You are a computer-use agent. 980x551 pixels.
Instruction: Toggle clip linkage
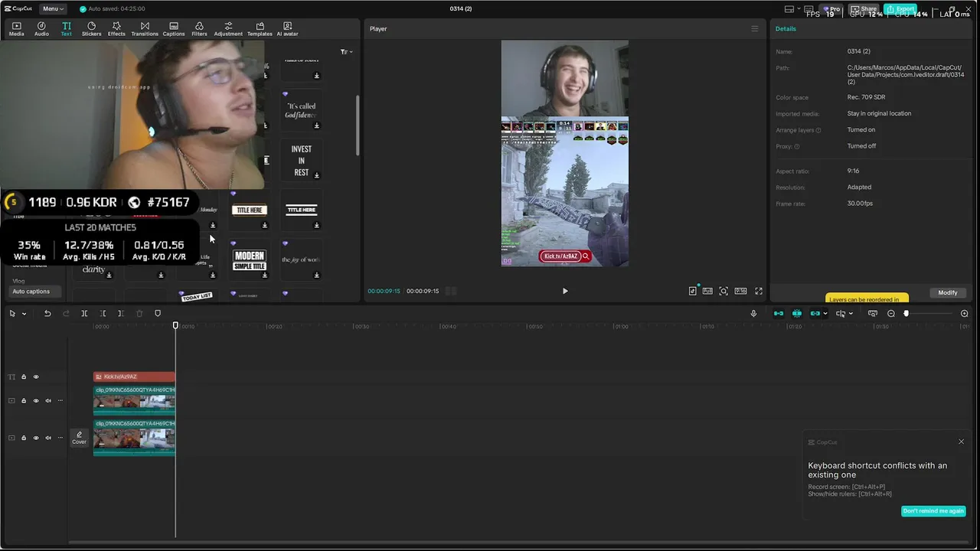(815, 314)
